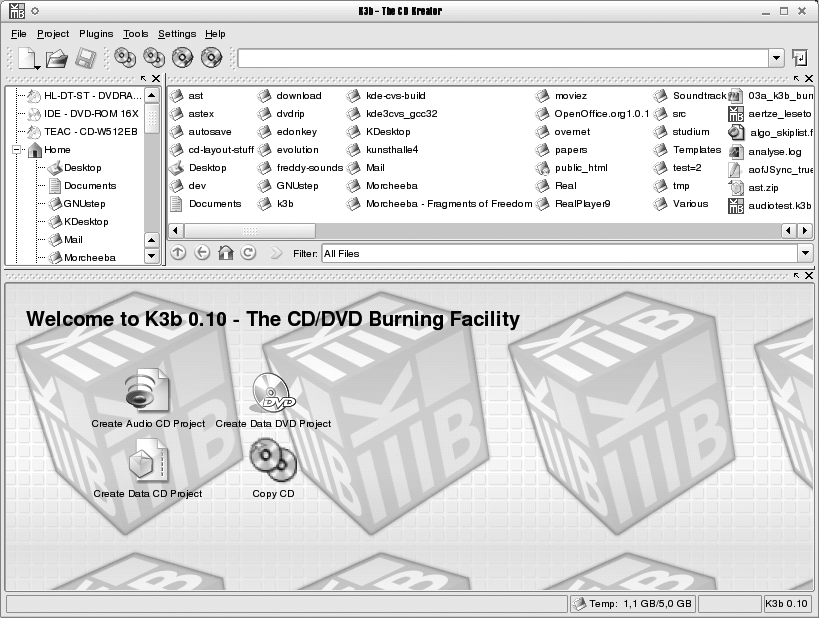Select the RealPlayer9 folder
Screen dimensions: 819x618
574,204
